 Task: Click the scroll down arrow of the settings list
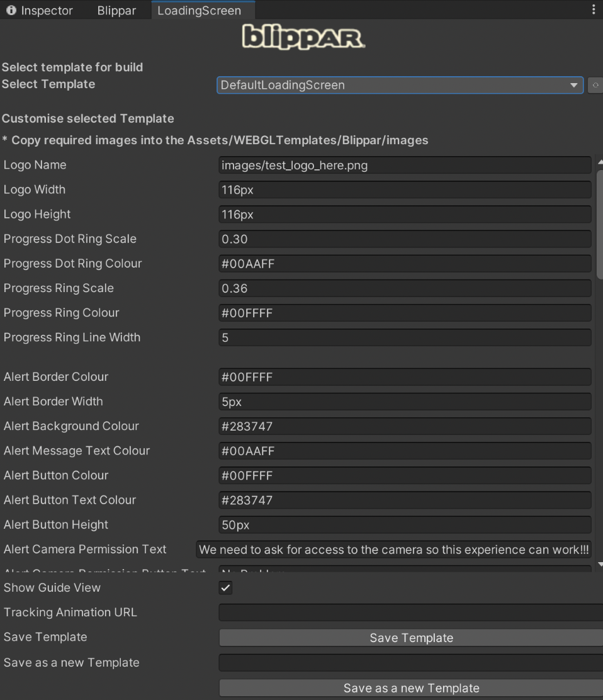599,565
